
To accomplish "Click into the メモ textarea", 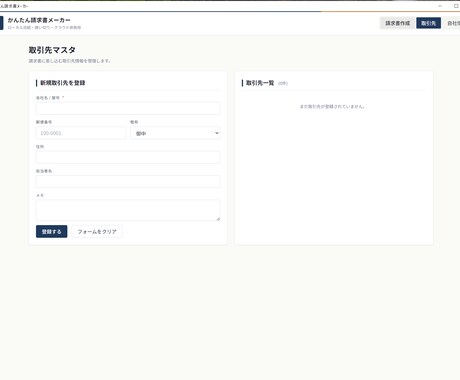I will tap(128, 210).
